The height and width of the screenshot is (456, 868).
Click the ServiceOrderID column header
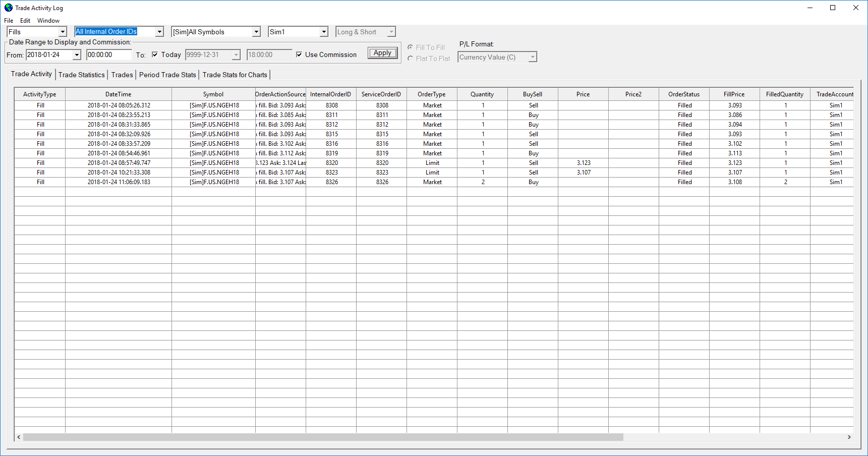pos(381,94)
